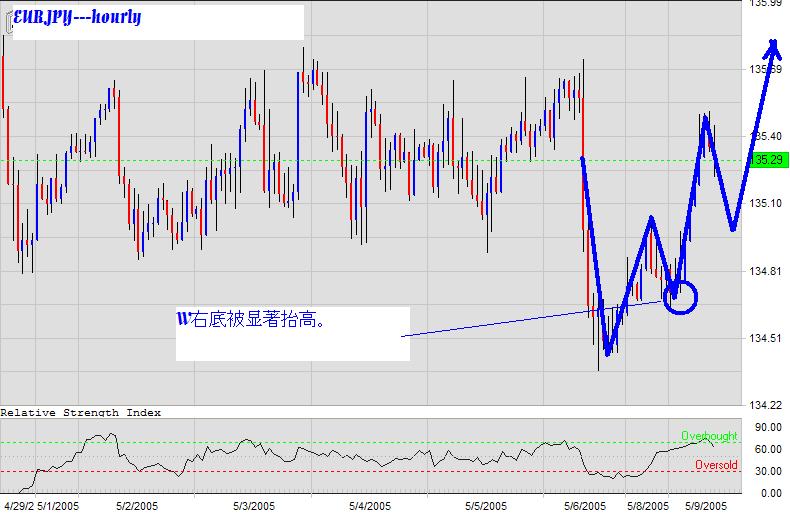Select the 5/3/2005 date label

[254, 506]
